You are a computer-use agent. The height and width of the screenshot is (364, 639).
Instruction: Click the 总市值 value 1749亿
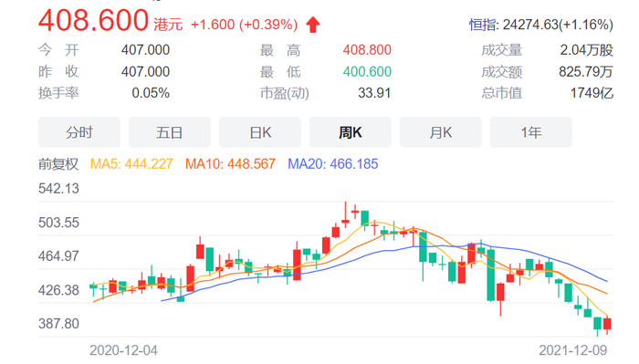[x=592, y=93]
